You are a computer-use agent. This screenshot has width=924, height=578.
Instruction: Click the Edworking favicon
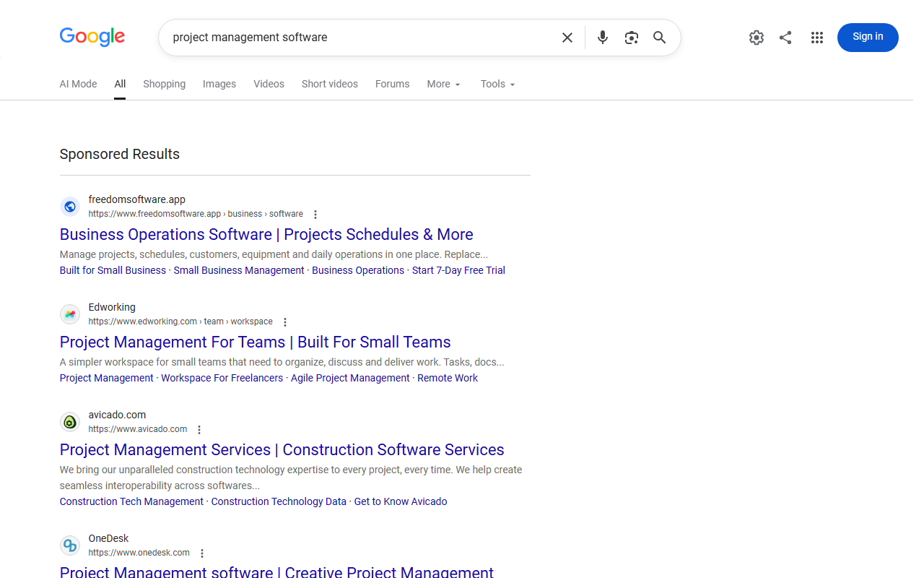click(70, 314)
